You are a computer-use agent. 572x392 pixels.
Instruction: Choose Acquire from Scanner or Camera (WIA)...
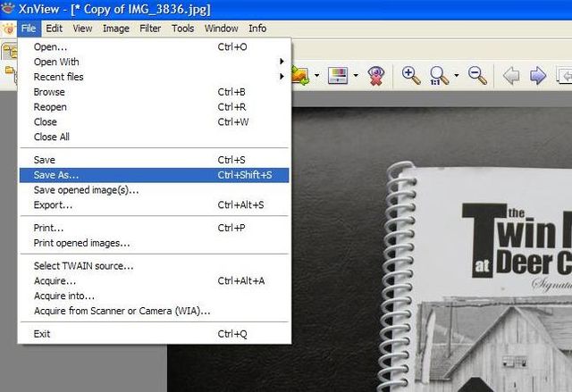point(155,311)
